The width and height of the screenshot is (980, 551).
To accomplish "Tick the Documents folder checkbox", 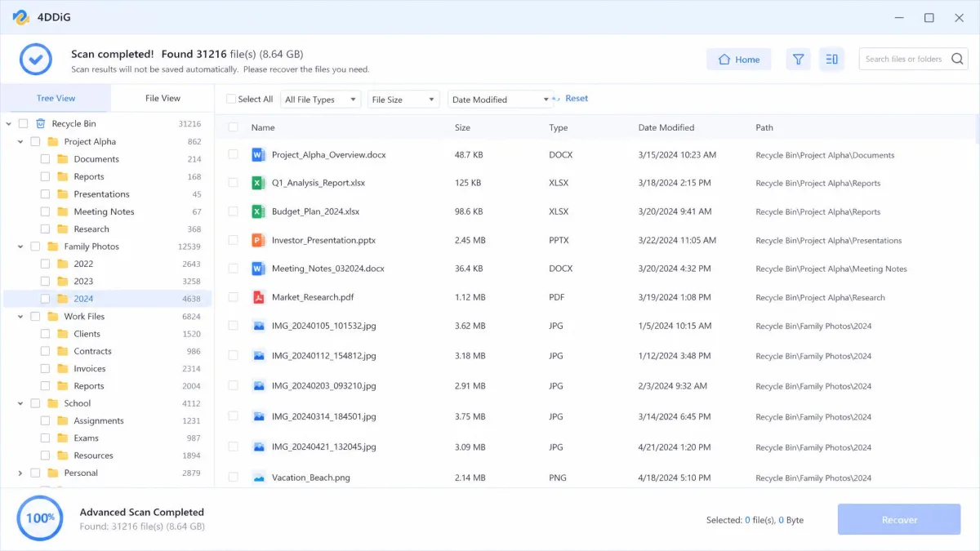I will click(45, 159).
